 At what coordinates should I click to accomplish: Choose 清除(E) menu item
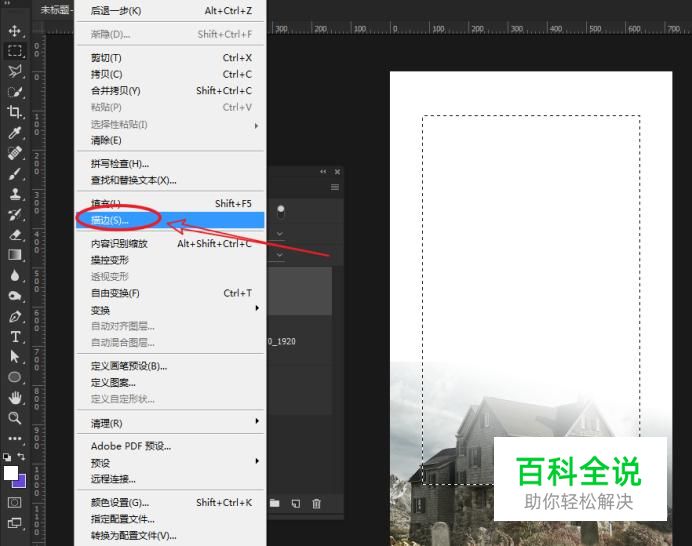pyautogui.click(x=171, y=140)
